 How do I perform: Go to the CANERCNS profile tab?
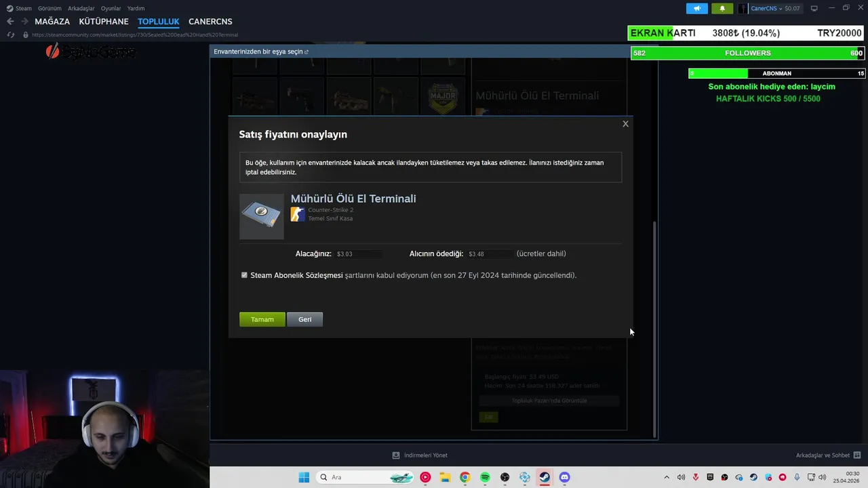210,22
